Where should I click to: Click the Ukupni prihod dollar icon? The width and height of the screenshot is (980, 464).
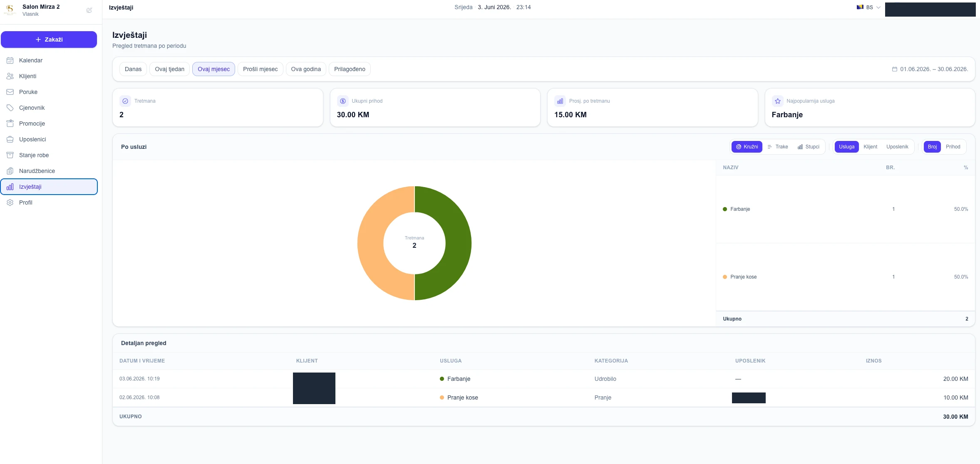click(x=342, y=101)
